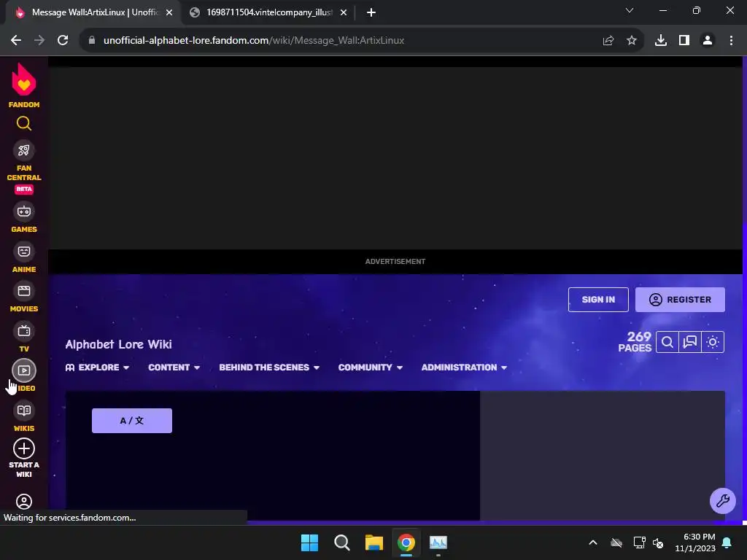This screenshot has height=560, width=747.
Task: Show hidden system tray icons
Action: pyautogui.click(x=593, y=542)
